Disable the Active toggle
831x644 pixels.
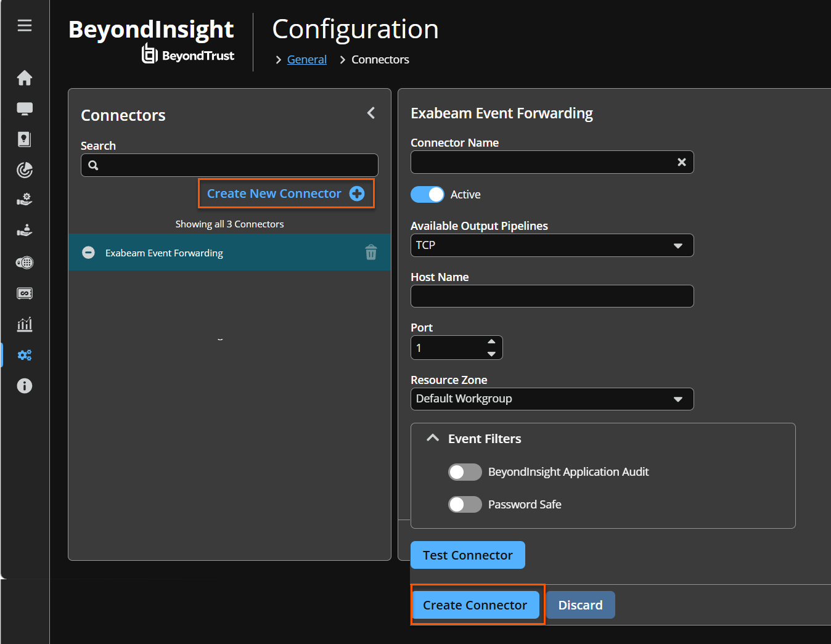coord(427,194)
